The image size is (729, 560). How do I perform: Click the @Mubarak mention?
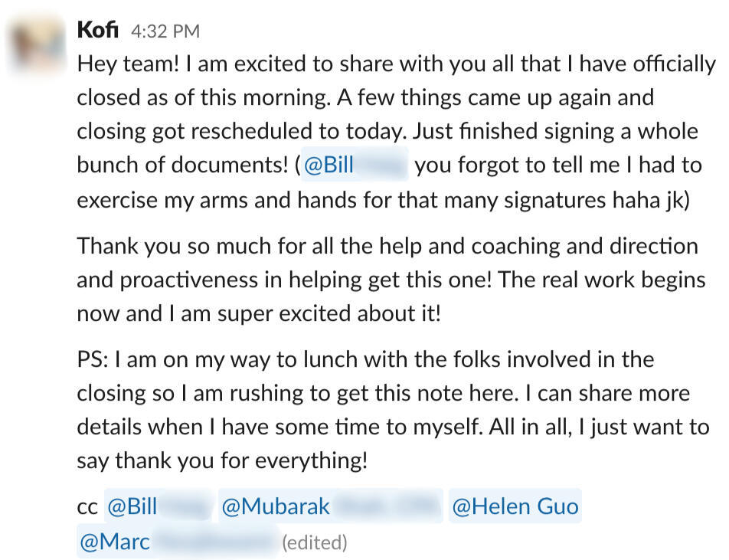coord(331,506)
